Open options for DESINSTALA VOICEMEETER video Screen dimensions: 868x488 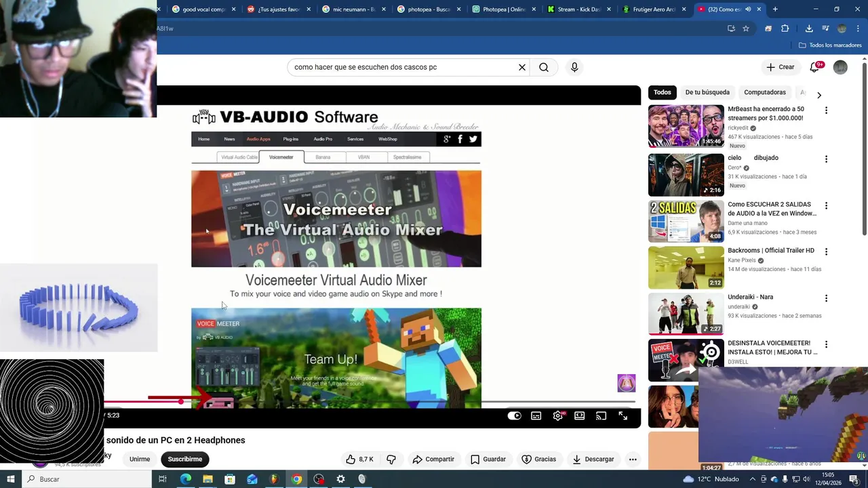coord(826,345)
